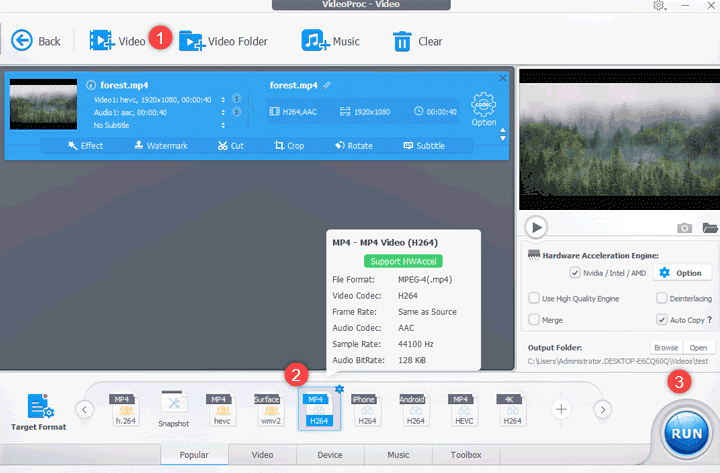This screenshot has height=473, width=720.
Task: Open the Rotate tool
Action: (354, 146)
